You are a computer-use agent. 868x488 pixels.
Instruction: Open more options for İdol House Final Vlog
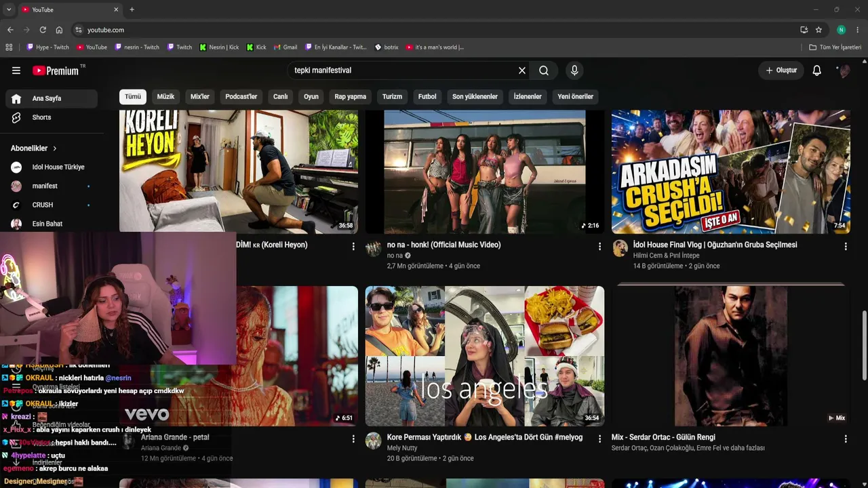[x=846, y=247]
